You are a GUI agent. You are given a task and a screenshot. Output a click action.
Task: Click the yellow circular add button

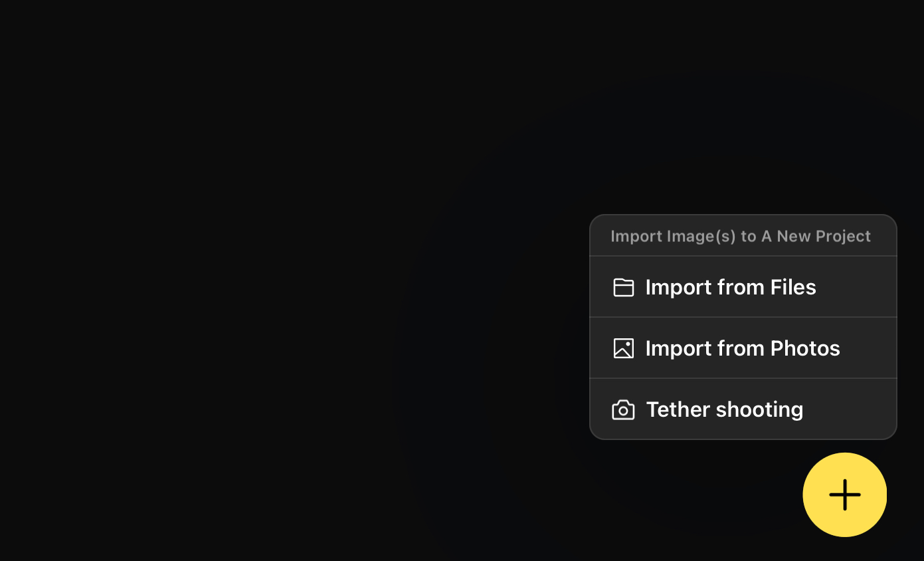(x=845, y=495)
